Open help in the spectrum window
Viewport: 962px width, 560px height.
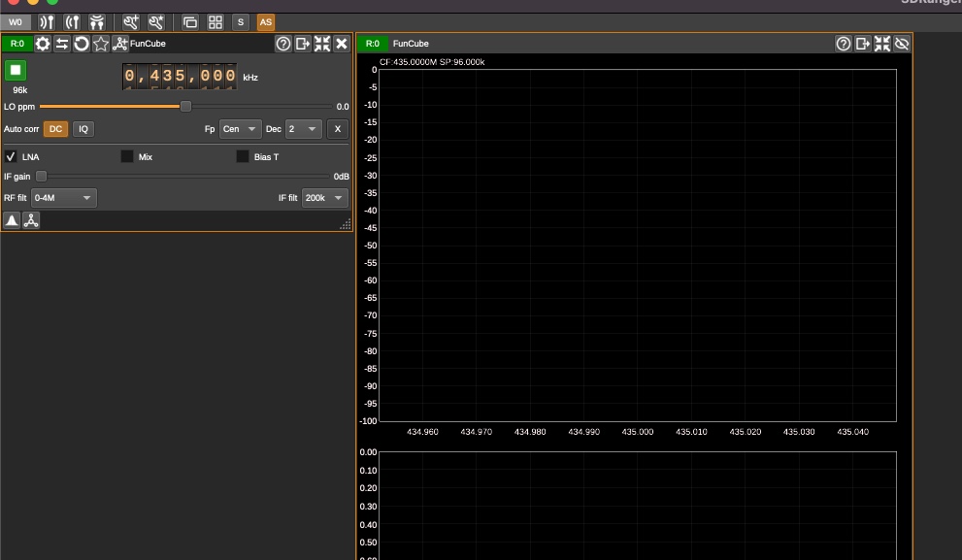tap(844, 44)
